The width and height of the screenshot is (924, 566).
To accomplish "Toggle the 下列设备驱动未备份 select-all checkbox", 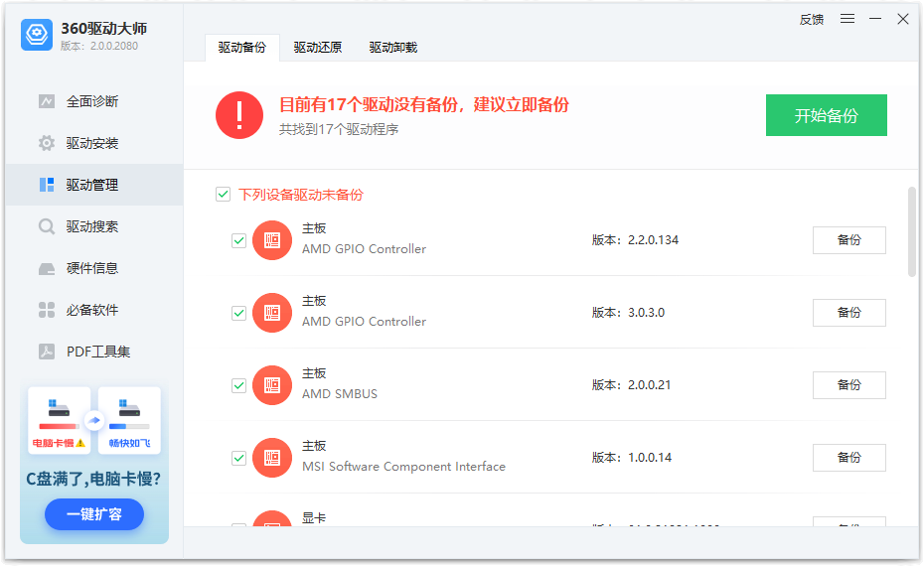I will (x=223, y=195).
